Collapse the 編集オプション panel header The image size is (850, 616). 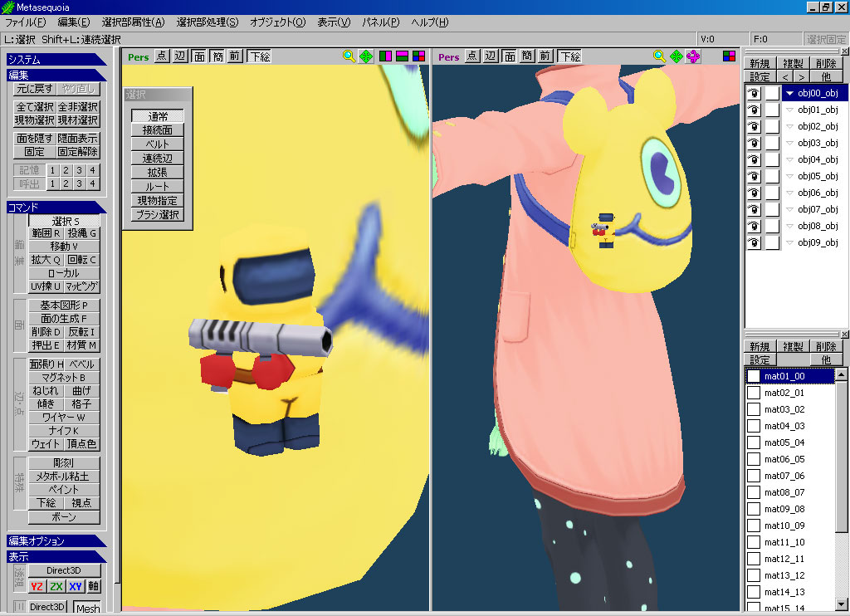[56, 540]
